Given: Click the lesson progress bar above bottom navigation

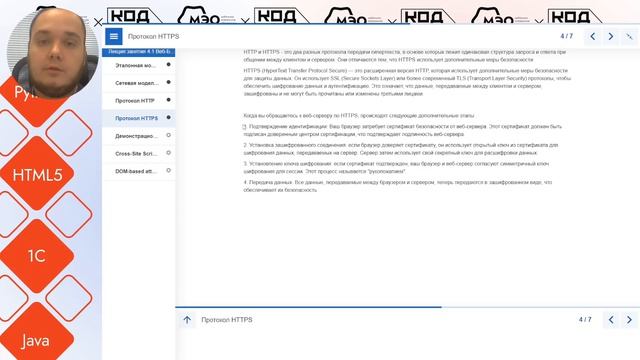Looking at the screenshot, I should point(408,307).
